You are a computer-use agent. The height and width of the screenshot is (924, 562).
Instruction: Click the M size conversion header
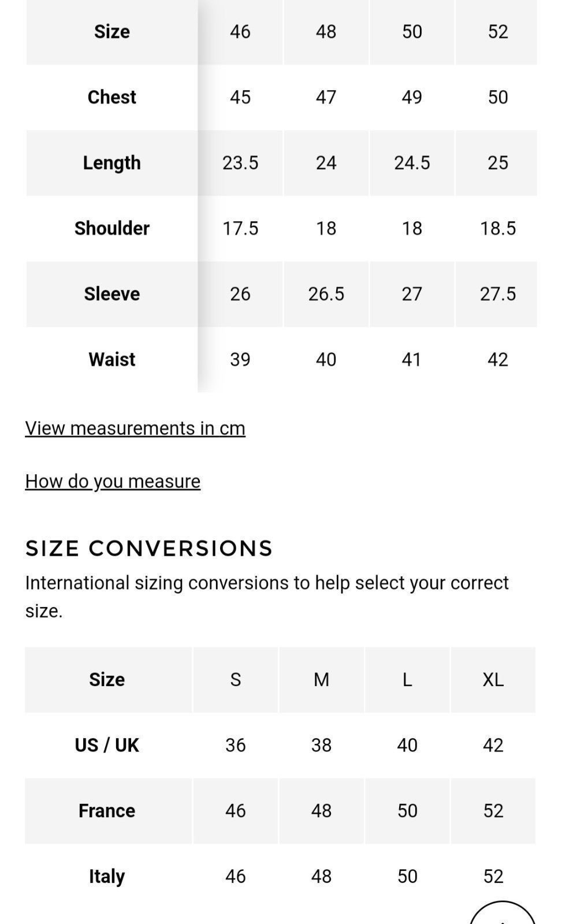pos(322,680)
